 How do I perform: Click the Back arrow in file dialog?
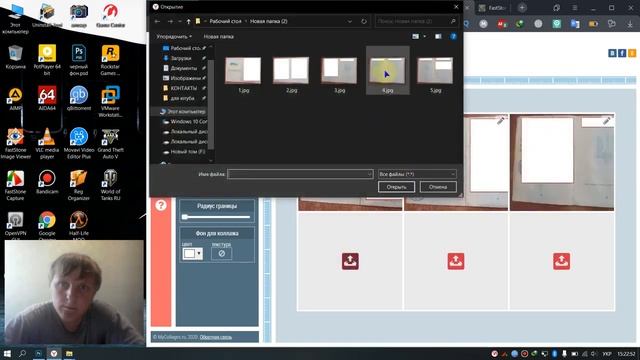(x=158, y=21)
